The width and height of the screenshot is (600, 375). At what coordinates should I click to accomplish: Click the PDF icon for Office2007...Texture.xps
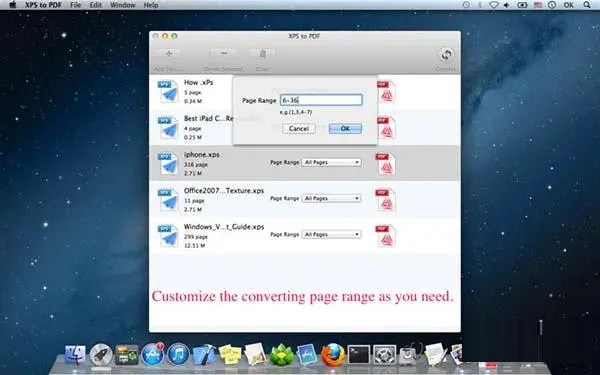click(385, 200)
